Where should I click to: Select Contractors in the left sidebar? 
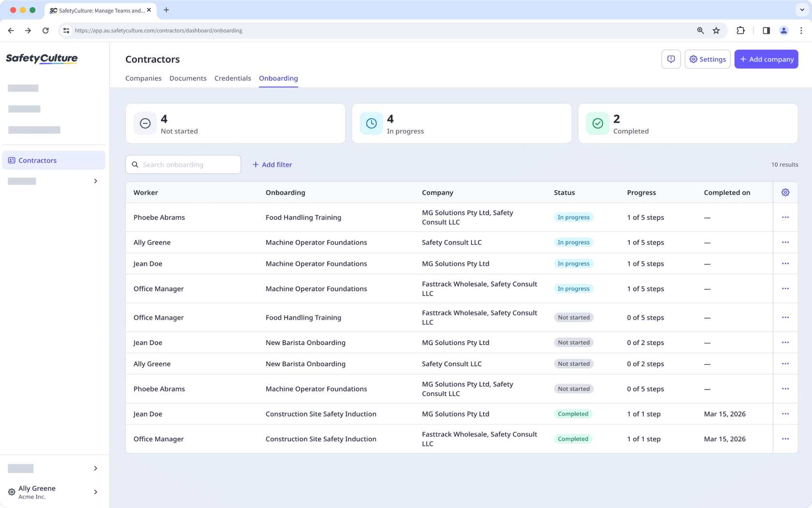click(37, 160)
